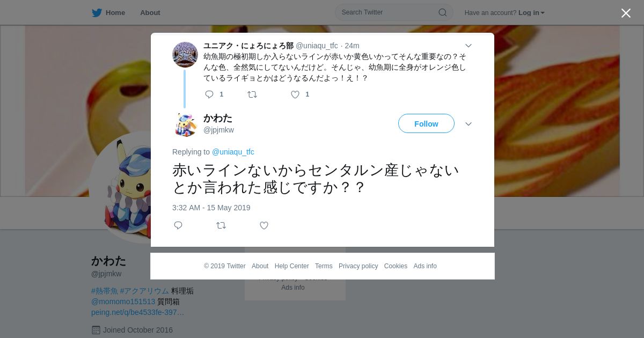The image size is (644, 338).
Task: Open the uniaqu_tfc tweet options chevron
Action: pos(469,46)
